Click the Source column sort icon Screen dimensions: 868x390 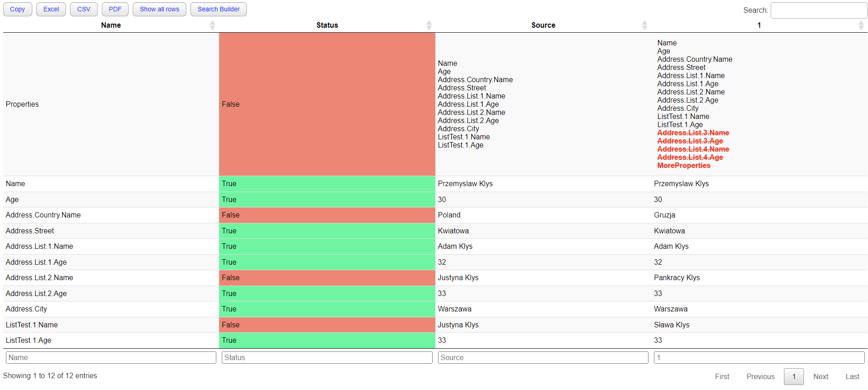644,25
